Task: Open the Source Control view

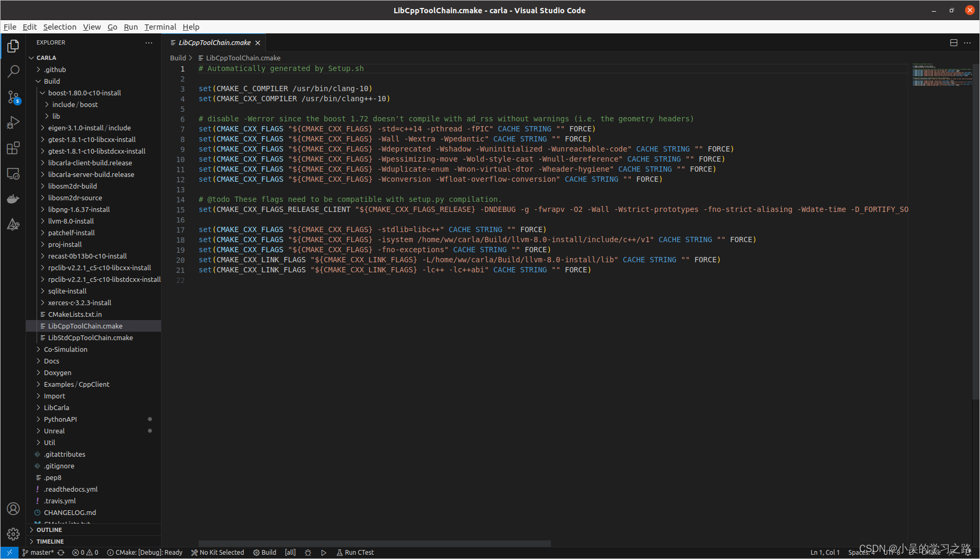Action: (x=13, y=97)
